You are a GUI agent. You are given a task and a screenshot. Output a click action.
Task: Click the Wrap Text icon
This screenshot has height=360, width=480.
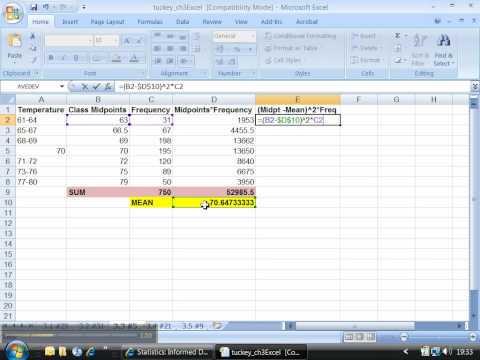(x=197, y=36)
